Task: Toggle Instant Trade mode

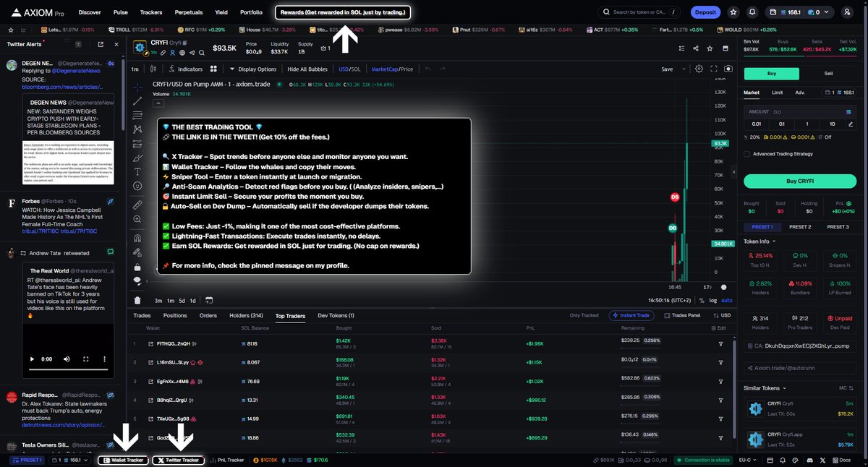Action: 633,315
